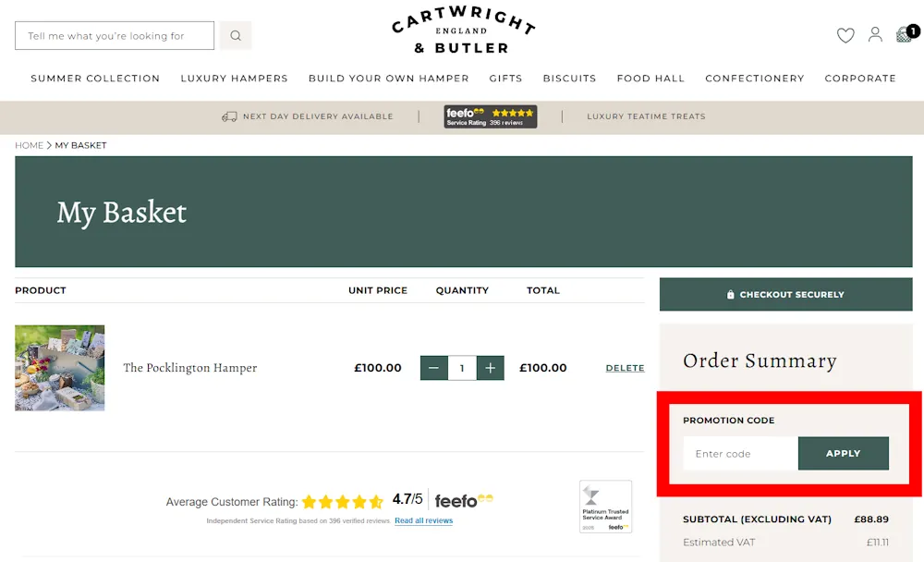Open the Biscuits menu
Viewport: 924px width, 562px height.
[569, 79]
